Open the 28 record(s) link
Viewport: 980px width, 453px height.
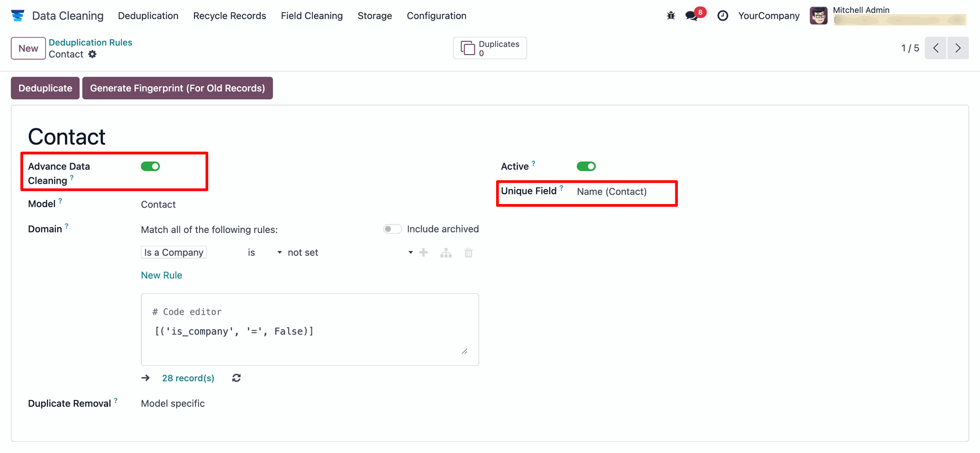188,378
